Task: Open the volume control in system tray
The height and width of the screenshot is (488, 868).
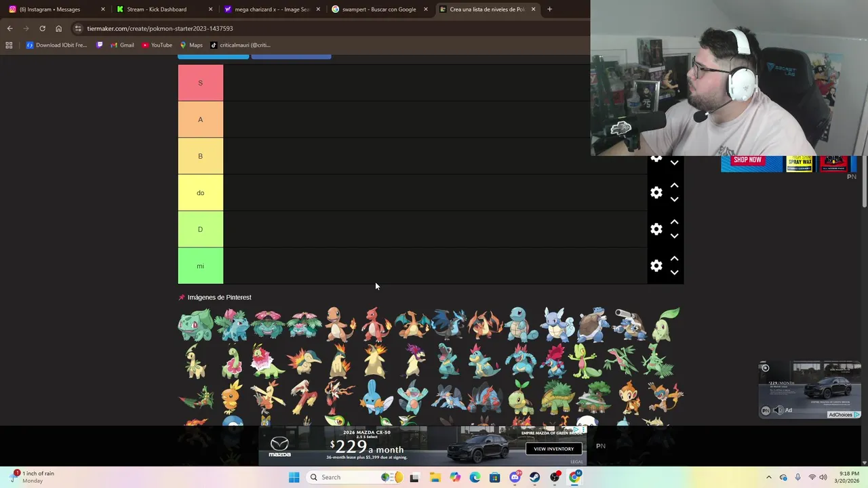Action: coord(822,477)
